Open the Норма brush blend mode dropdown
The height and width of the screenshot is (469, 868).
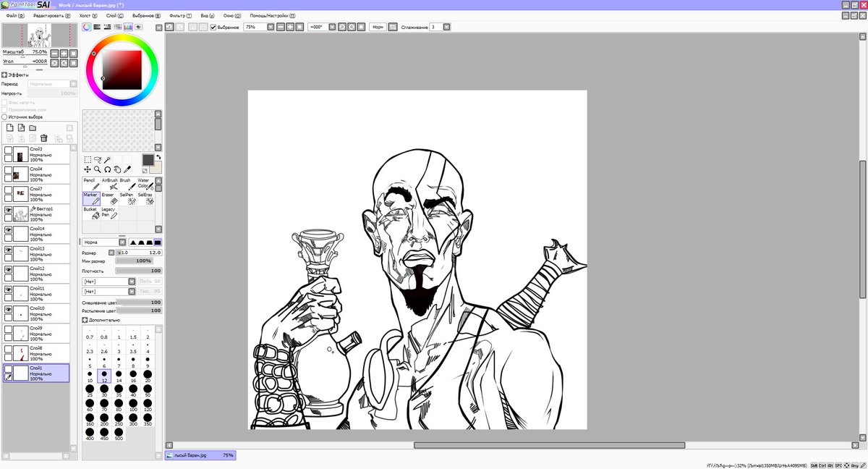[x=122, y=242]
